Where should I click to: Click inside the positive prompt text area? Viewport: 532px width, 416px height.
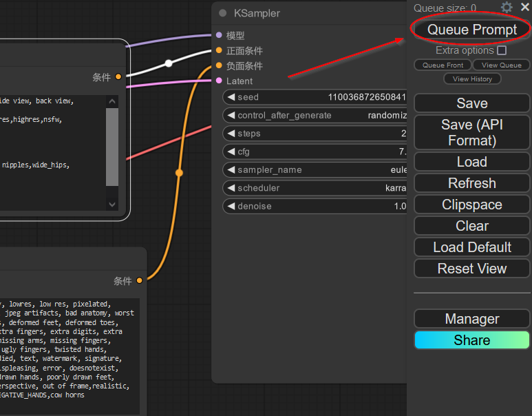pos(53,153)
